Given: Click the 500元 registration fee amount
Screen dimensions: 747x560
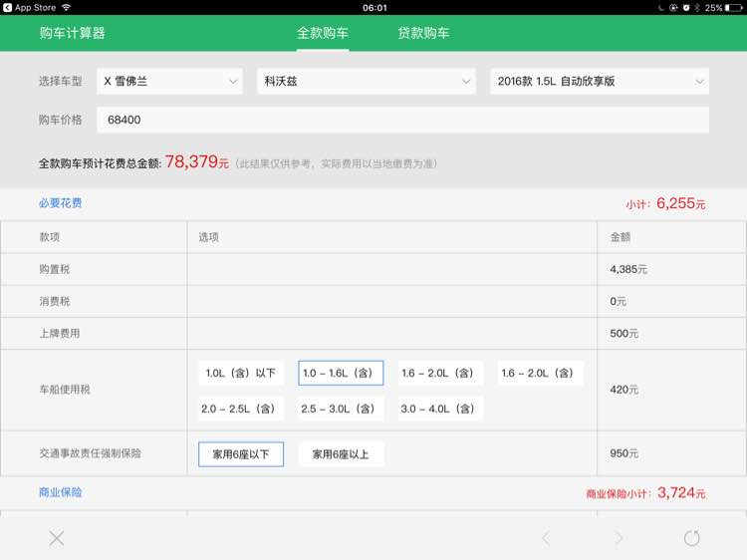Looking at the screenshot, I should tap(624, 333).
